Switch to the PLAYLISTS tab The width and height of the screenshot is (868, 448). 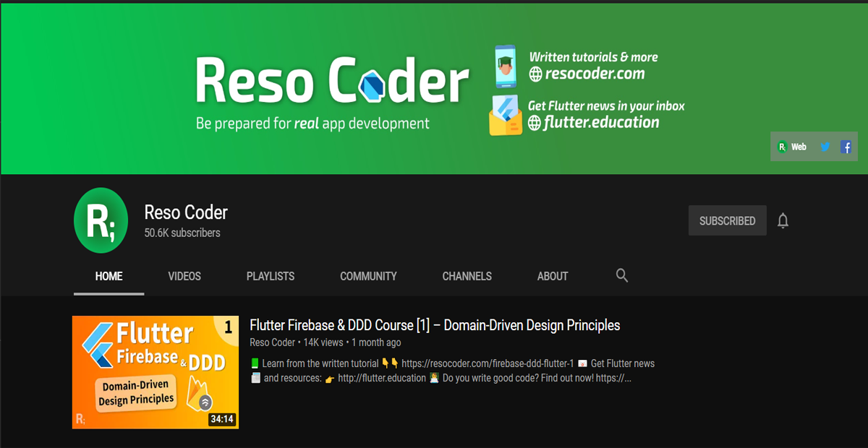click(x=271, y=276)
